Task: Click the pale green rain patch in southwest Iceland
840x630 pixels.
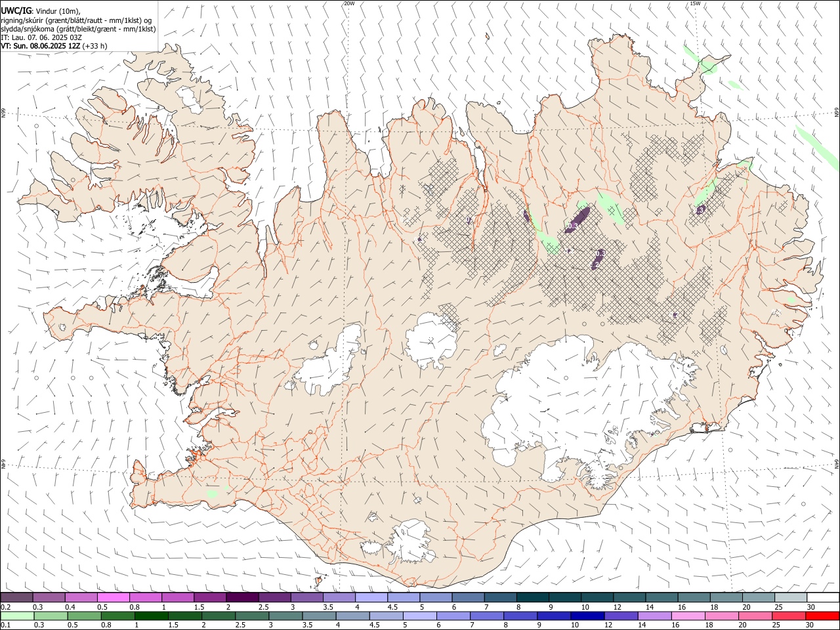Action: 212,493
